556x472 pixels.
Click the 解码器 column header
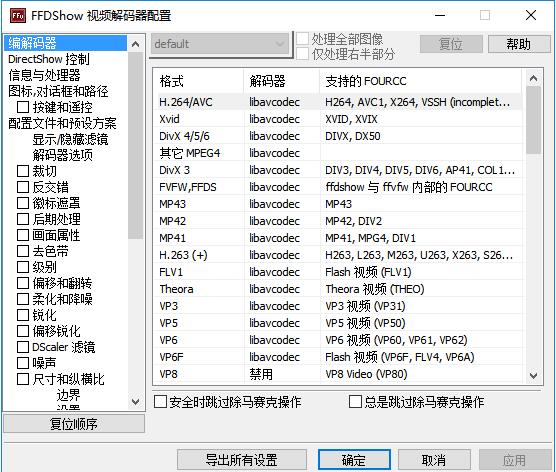tap(282, 81)
